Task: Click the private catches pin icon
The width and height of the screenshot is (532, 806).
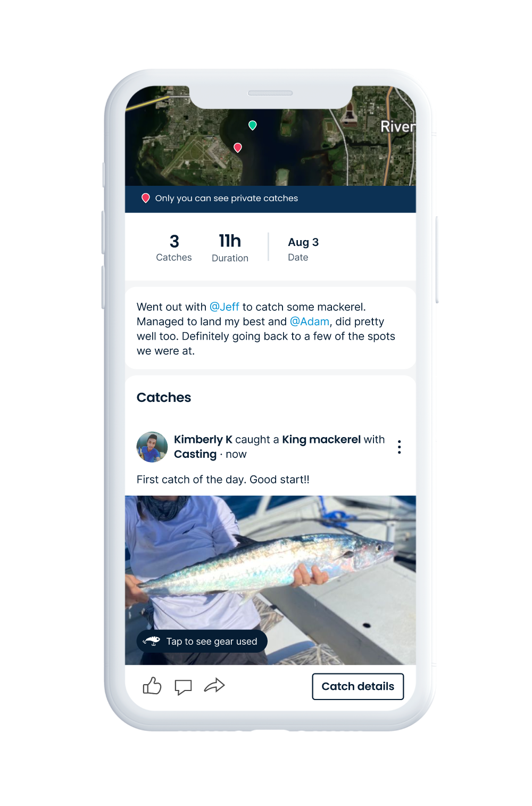Action: tap(145, 198)
